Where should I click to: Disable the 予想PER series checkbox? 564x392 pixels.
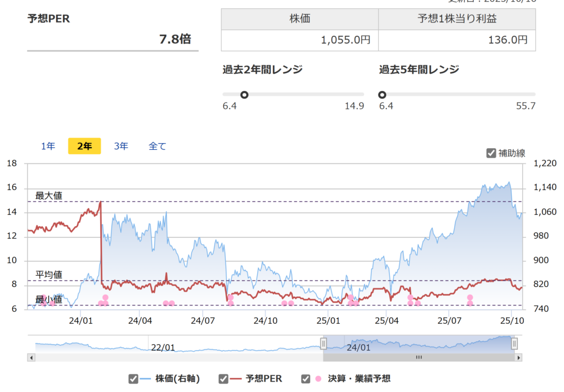coord(223,379)
